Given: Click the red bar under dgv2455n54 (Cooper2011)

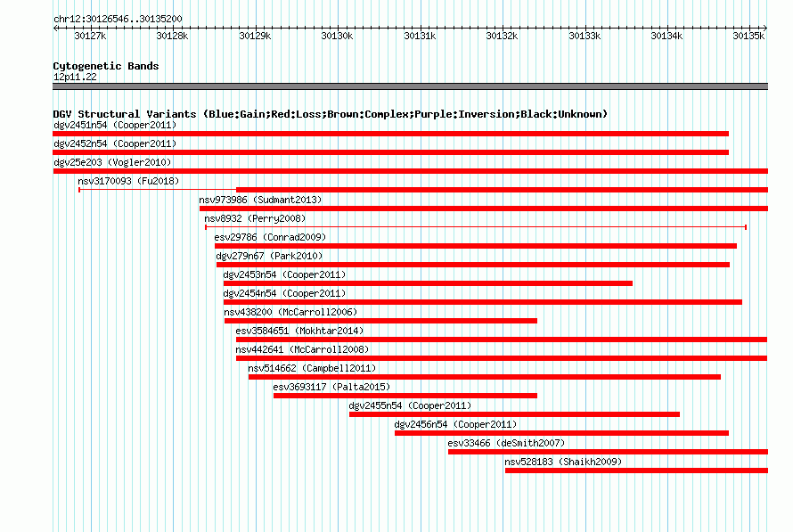Looking at the screenshot, I should tap(514, 414).
